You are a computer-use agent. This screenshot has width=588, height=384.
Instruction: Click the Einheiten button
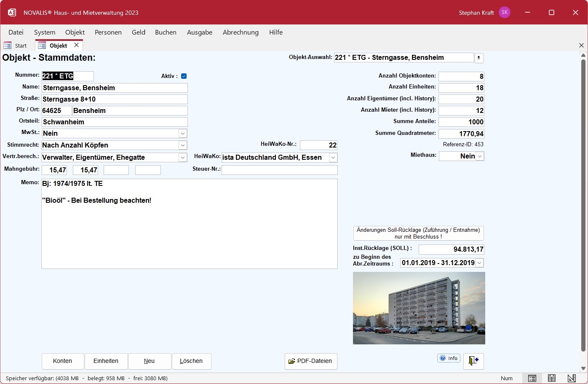(x=106, y=361)
